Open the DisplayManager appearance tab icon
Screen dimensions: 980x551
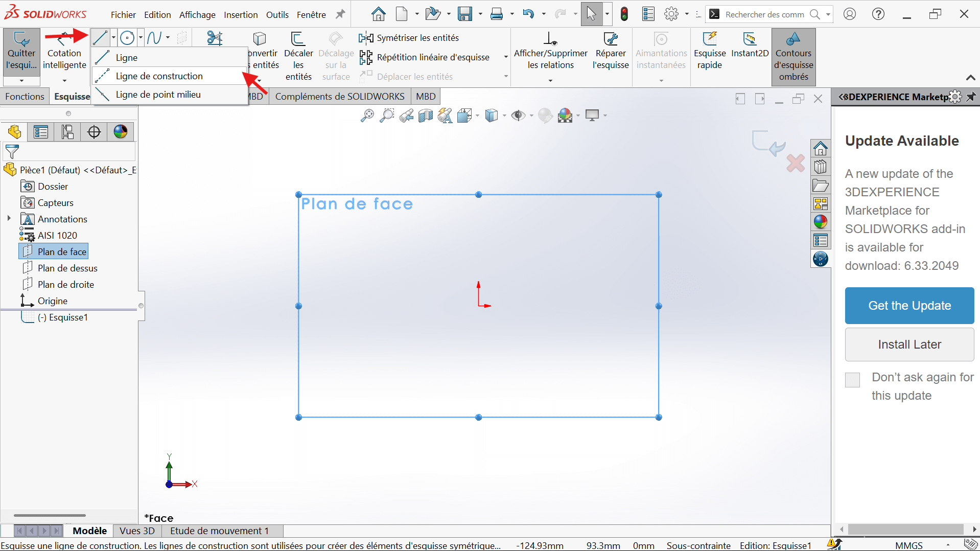pos(121,132)
